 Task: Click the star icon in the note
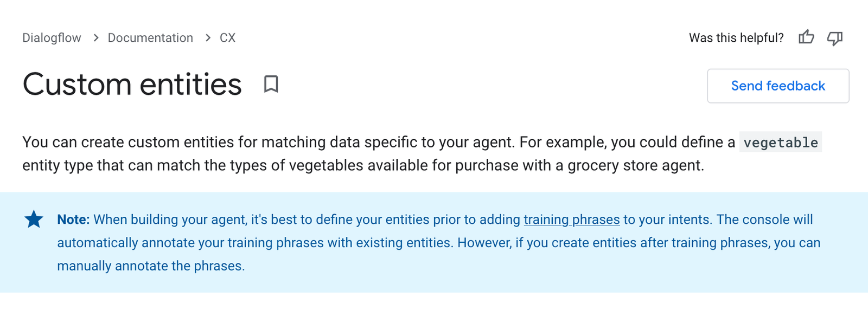[x=34, y=219]
